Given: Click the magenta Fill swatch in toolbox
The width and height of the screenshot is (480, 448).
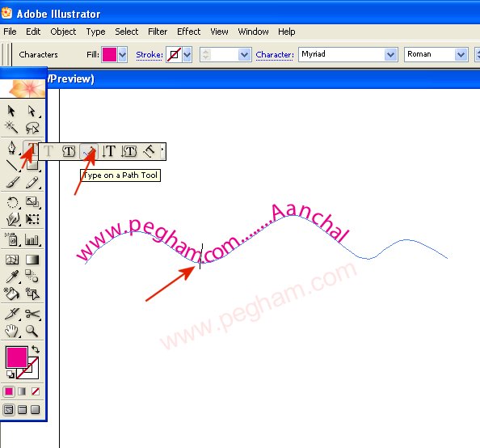Looking at the screenshot, I should click(x=16, y=357).
